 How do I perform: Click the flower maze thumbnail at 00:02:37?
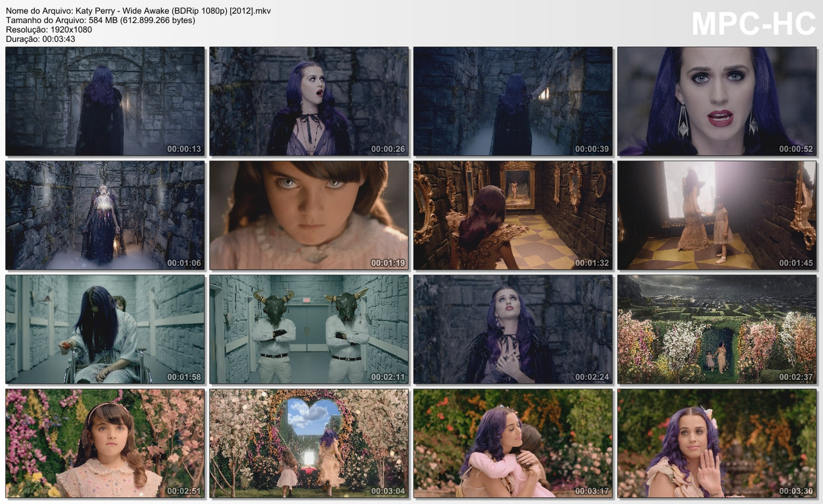click(717, 329)
